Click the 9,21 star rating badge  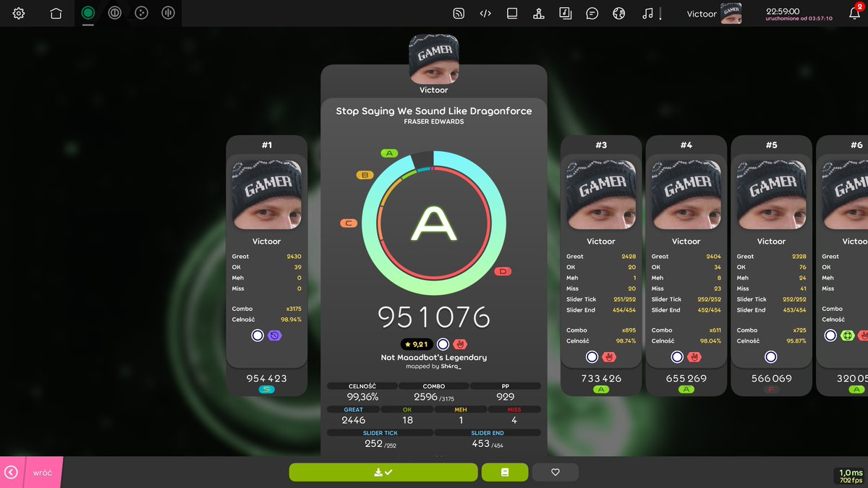click(417, 344)
